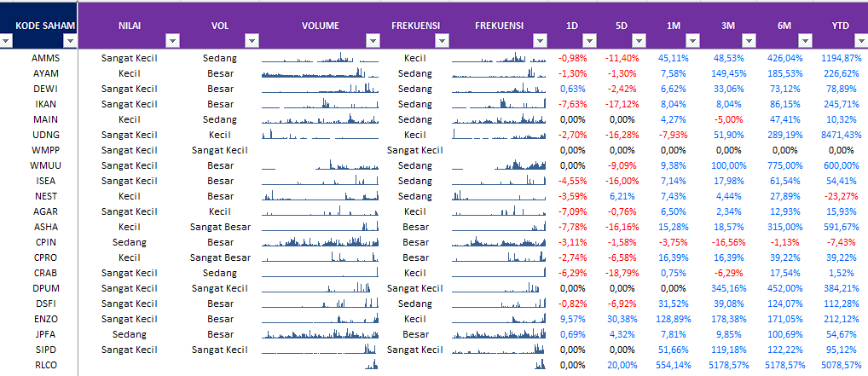Open the 5D column filter arrow
The image size is (868, 376).
coord(638,40)
